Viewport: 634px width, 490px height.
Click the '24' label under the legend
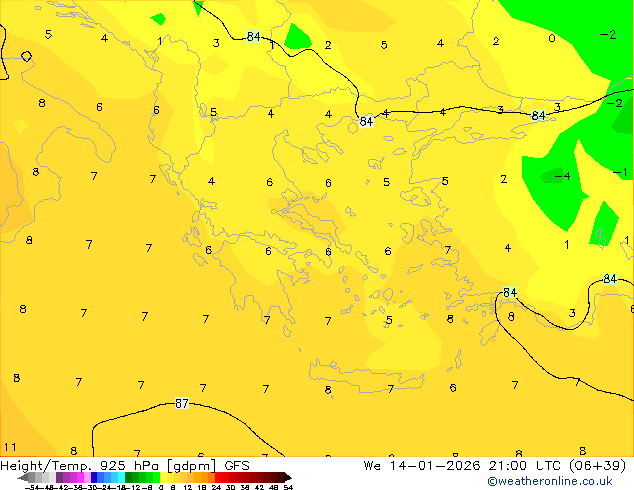tap(216, 487)
